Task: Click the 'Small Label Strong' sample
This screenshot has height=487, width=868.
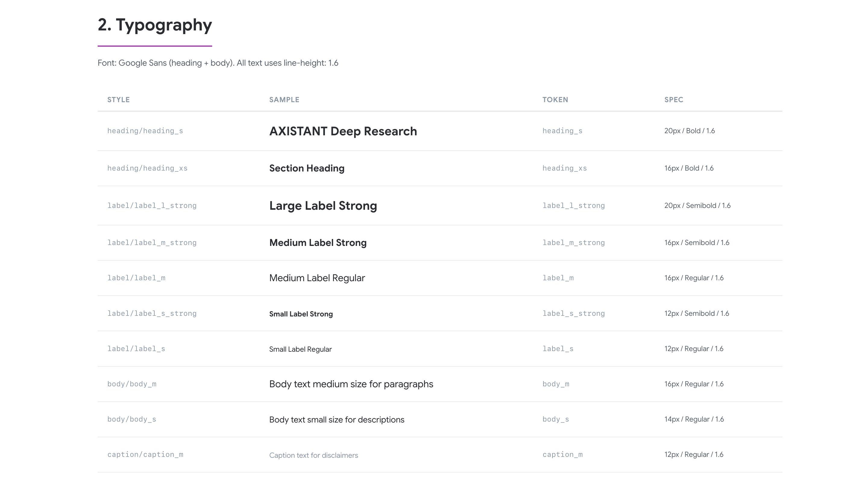Action: point(300,314)
